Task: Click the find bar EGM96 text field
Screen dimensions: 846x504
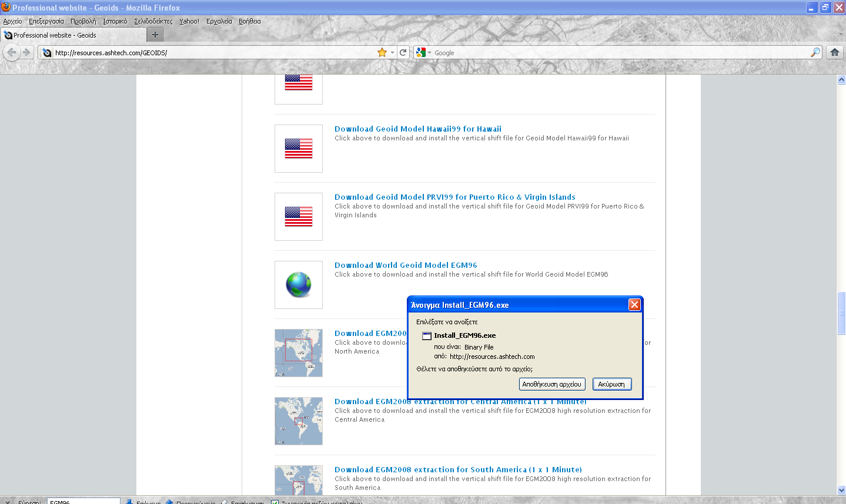Action: (83, 502)
